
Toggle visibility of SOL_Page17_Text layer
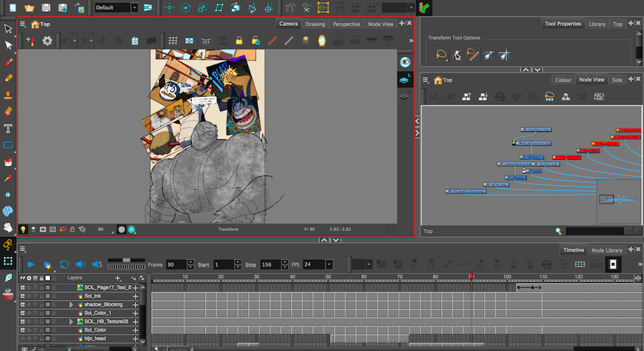tap(23, 288)
